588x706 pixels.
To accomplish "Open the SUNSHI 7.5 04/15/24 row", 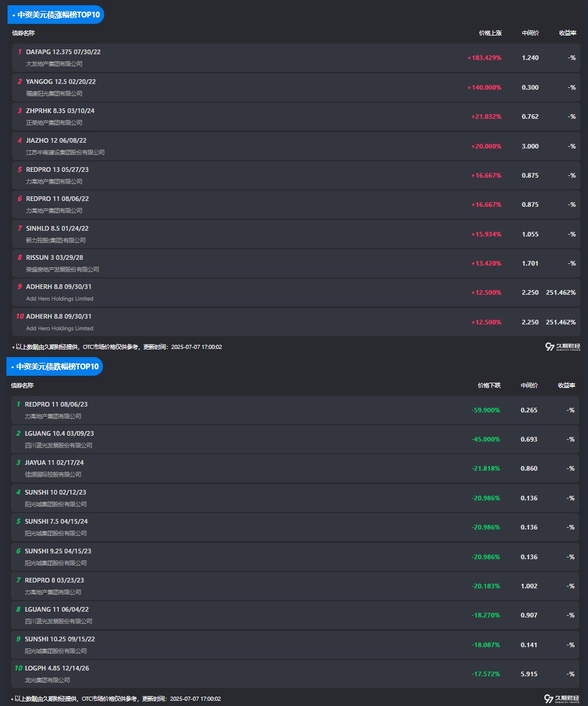I will point(295,527).
